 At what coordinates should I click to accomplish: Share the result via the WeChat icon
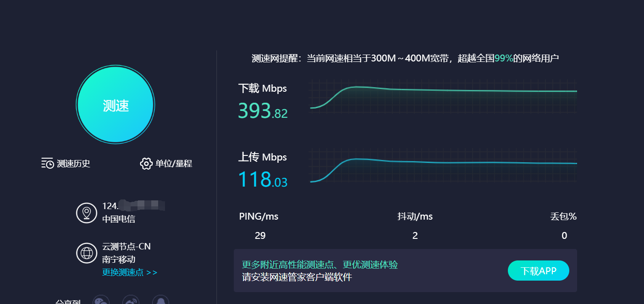point(101,301)
